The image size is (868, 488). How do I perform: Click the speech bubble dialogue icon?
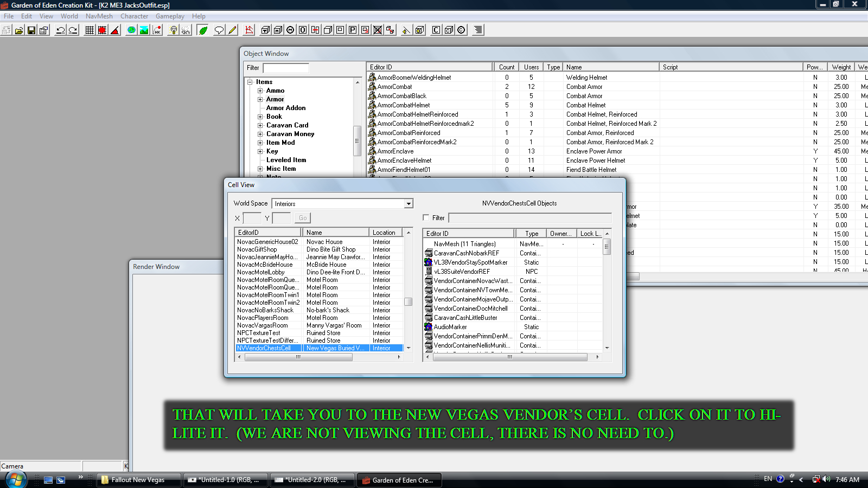219,30
